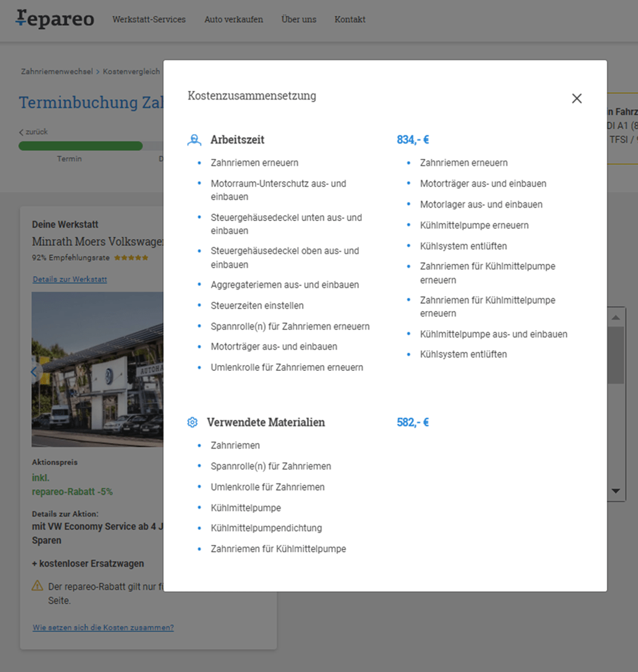638x672 pixels.
Task: Open 'Wie setzen sich die Kosten zusammen?' link
Action: tap(103, 627)
